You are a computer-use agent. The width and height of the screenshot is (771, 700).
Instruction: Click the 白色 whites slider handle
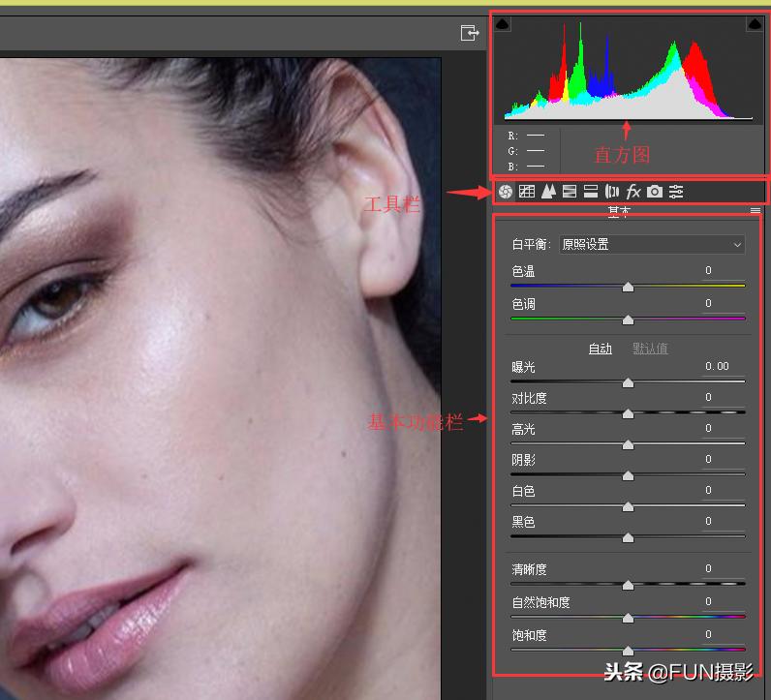coord(628,506)
